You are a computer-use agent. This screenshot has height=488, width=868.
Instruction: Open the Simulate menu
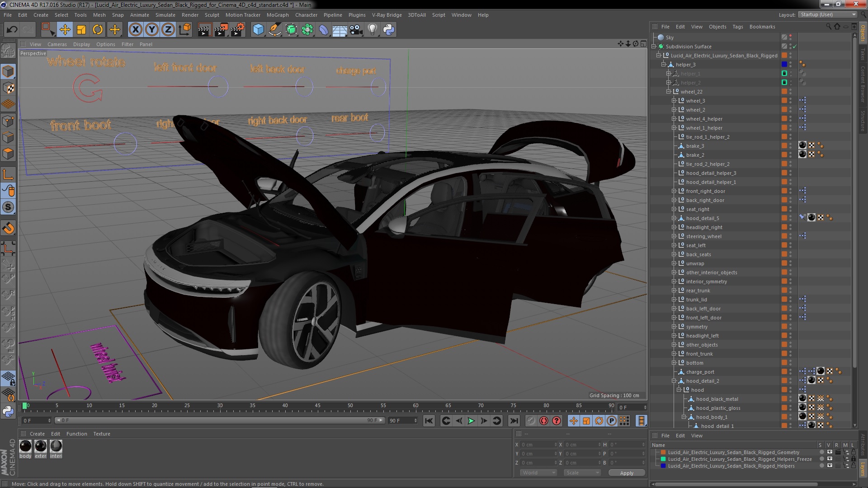coord(165,15)
